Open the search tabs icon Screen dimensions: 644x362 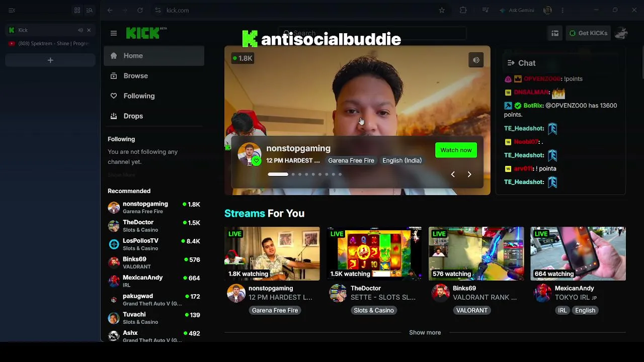coord(90,10)
